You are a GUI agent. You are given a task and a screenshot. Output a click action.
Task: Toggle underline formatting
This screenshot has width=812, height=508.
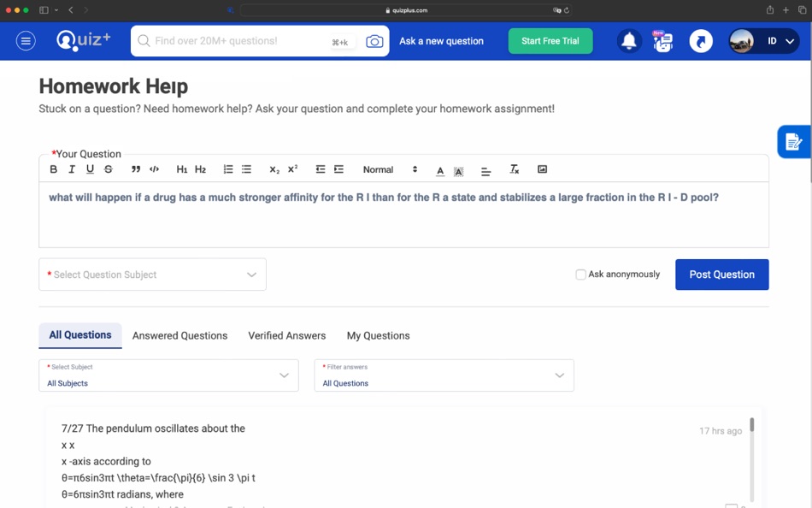90,169
